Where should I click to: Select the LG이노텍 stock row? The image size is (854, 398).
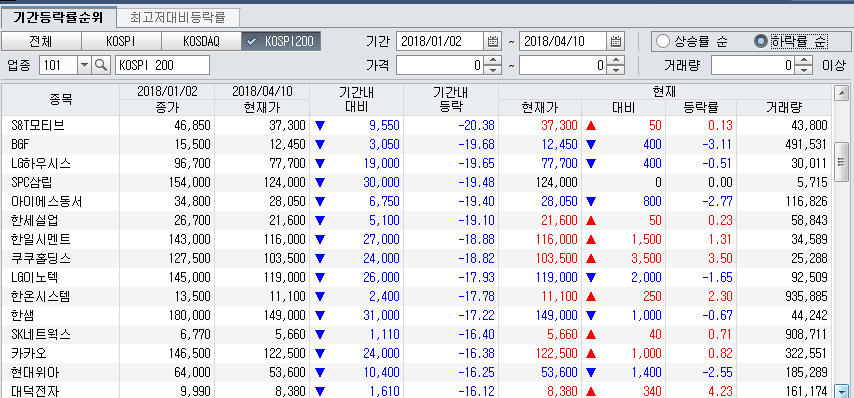[x=417, y=277]
